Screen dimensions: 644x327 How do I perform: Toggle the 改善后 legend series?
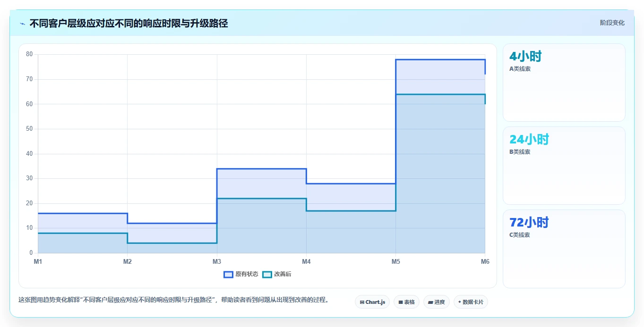tap(277, 274)
